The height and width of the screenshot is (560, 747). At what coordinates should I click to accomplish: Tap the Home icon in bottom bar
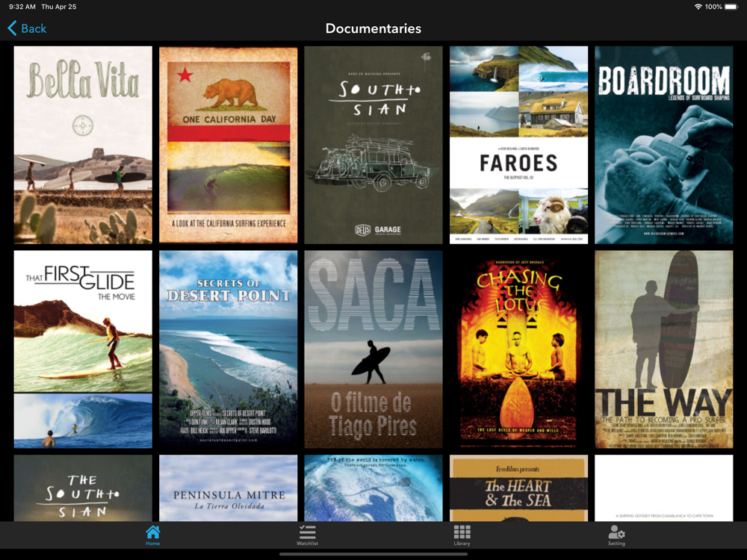[152, 532]
